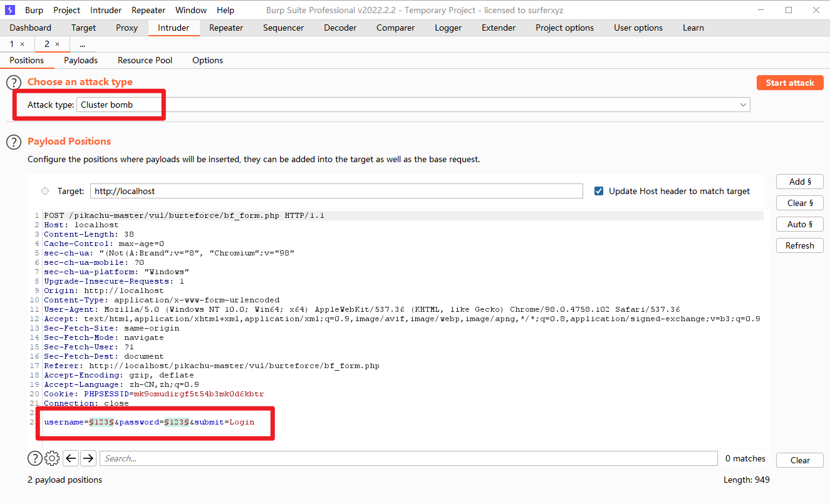Focus the Search box under the request
This screenshot has width=830, height=504.
[408, 459]
